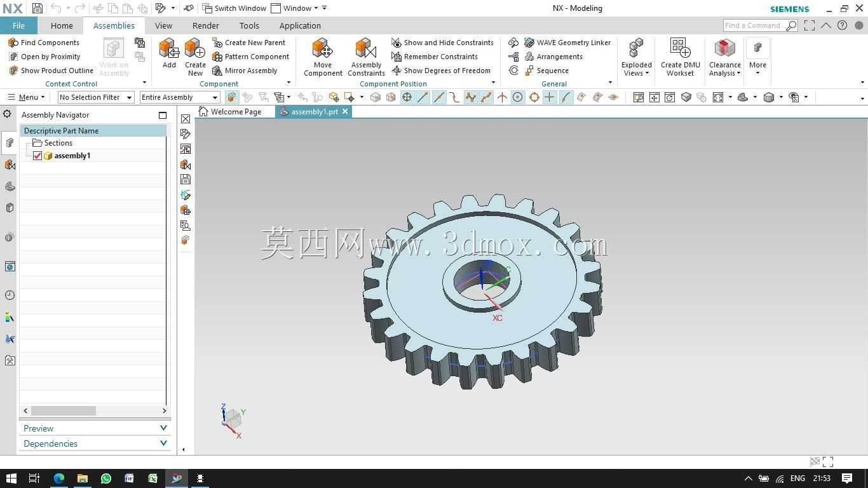This screenshot has width=868, height=488.
Task: Click the Find a Command search box
Action: click(760, 25)
